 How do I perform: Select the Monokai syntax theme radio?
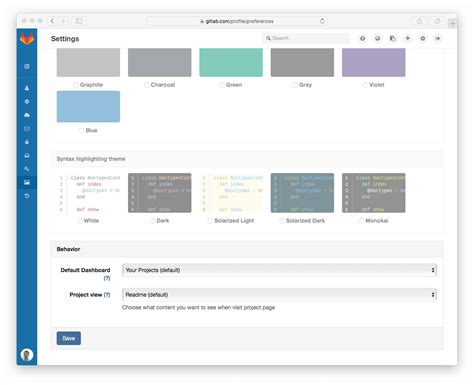pos(361,221)
